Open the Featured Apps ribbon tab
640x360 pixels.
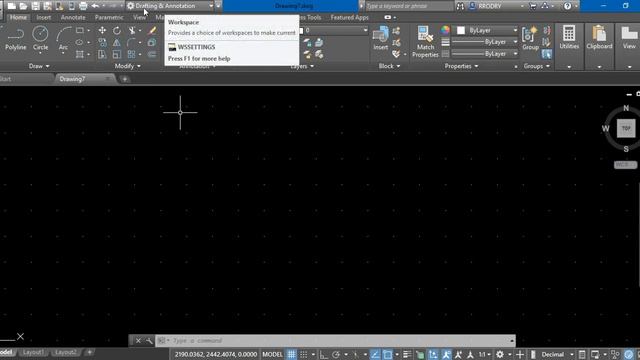[x=349, y=18]
